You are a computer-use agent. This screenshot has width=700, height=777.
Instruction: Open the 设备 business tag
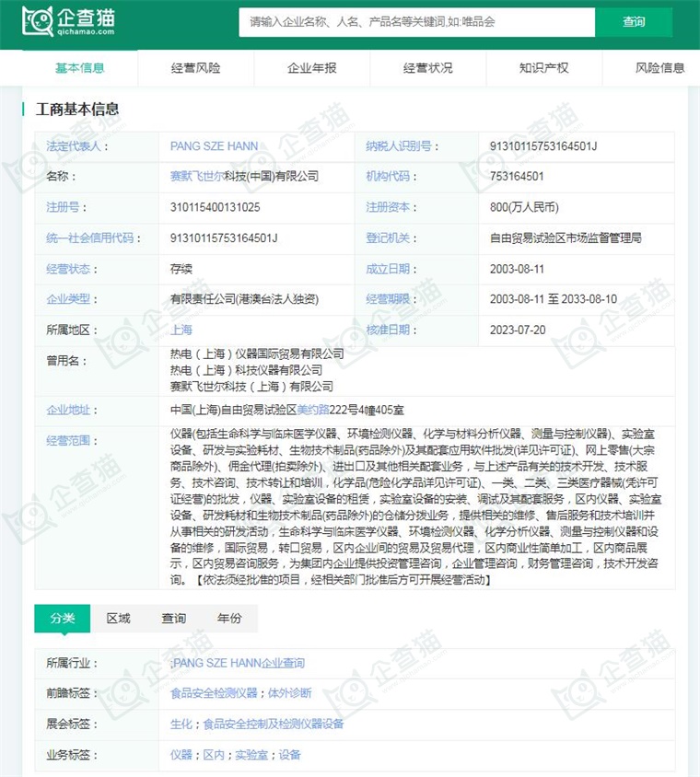[290, 755]
